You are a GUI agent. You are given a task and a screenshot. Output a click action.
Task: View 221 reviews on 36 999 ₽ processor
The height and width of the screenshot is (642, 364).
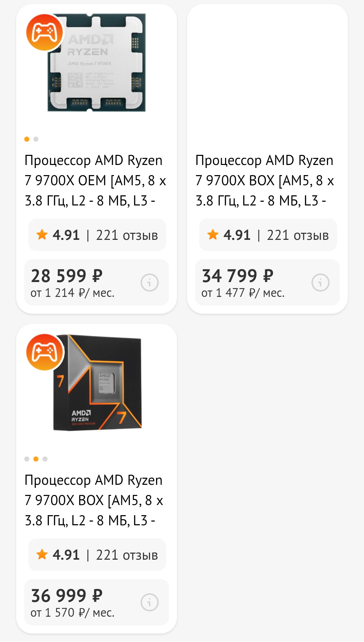click(x=127, y=555)
